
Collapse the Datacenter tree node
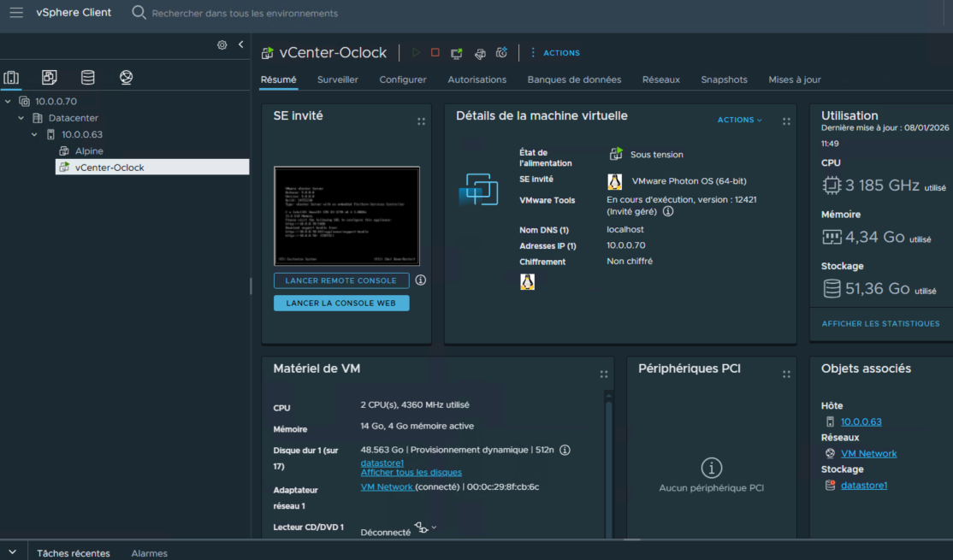pos(21,118)
